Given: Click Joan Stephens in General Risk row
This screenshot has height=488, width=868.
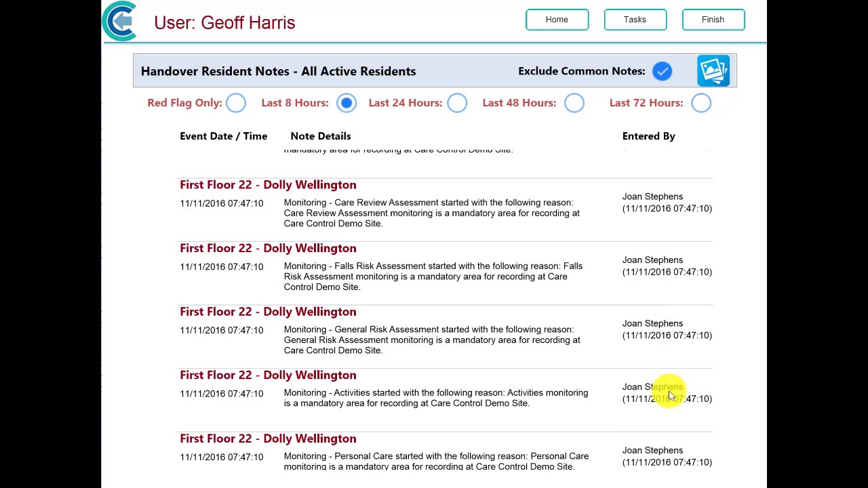Looking at the screenshot, I should coord(652,323).
